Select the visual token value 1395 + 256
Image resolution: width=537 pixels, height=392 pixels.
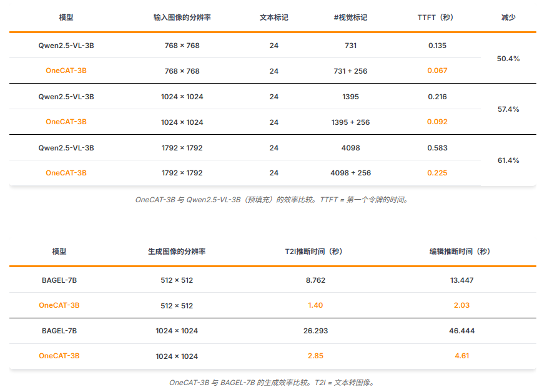tap(350, 122)
